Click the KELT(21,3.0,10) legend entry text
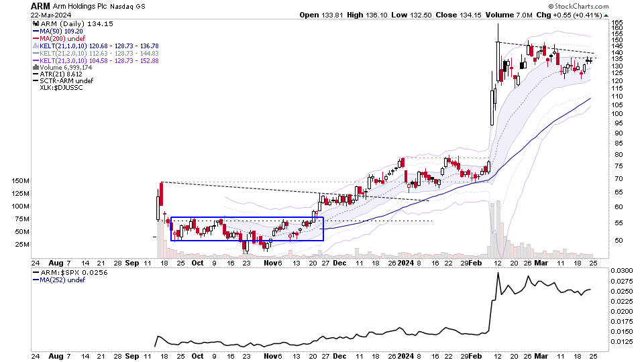Image resolution: width=644 pixels, height=362 pixels. (x=99, y=61)
